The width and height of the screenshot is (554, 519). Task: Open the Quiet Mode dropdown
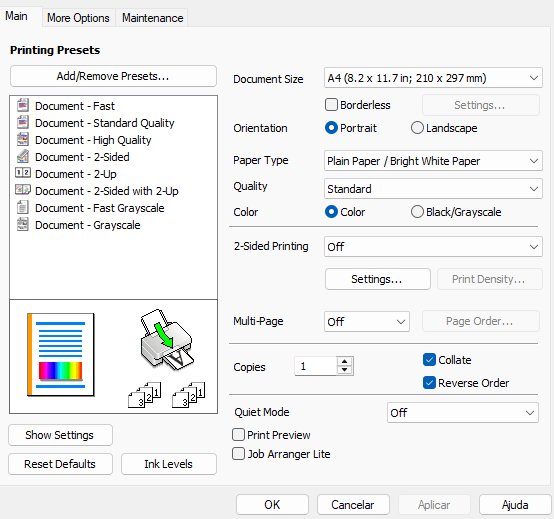pos(462,412)
